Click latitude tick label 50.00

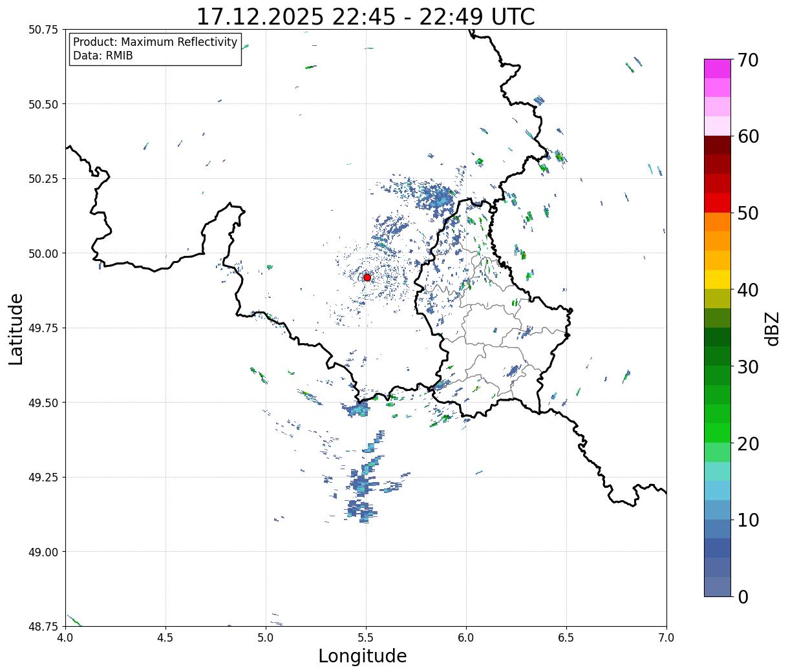pos(43,253)
